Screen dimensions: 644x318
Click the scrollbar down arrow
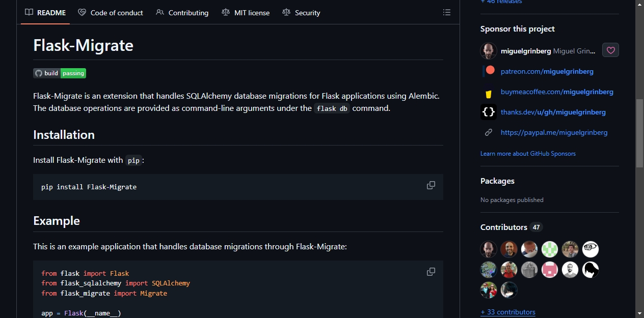click(640, 313)
